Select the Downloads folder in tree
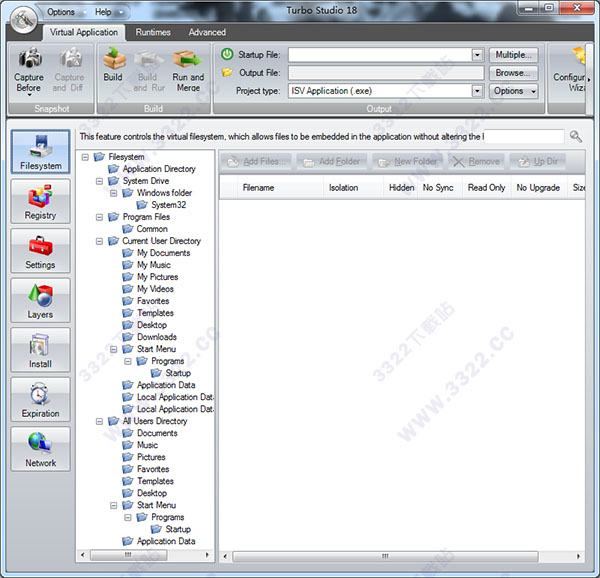The height and width of the screenshot is (578, 600). coord(156,337)
